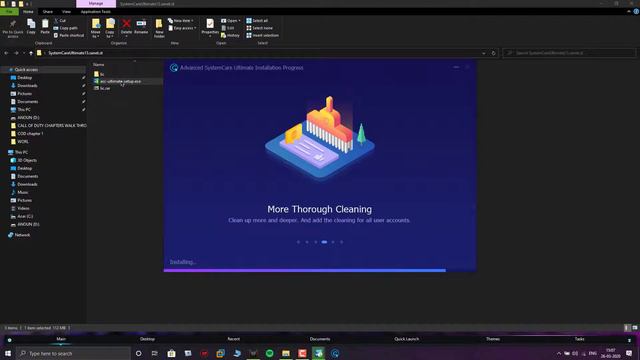
Task: Switch to the View ribbon tab
Action: click(x=66, y=12)
